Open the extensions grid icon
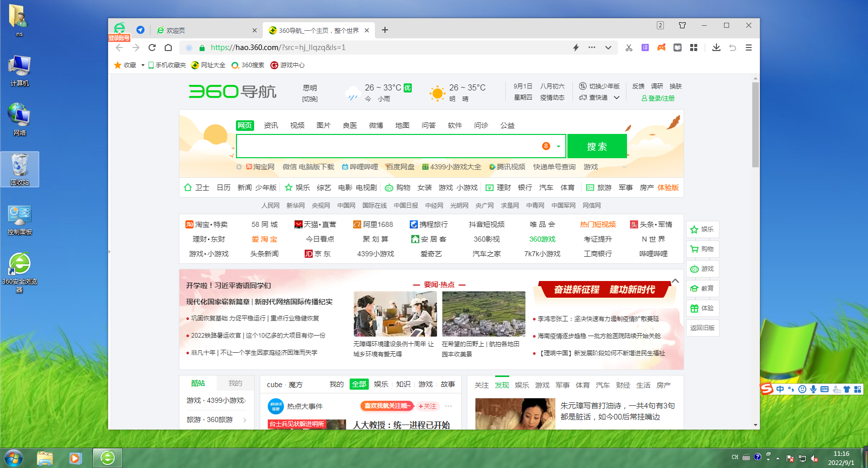 694,48
